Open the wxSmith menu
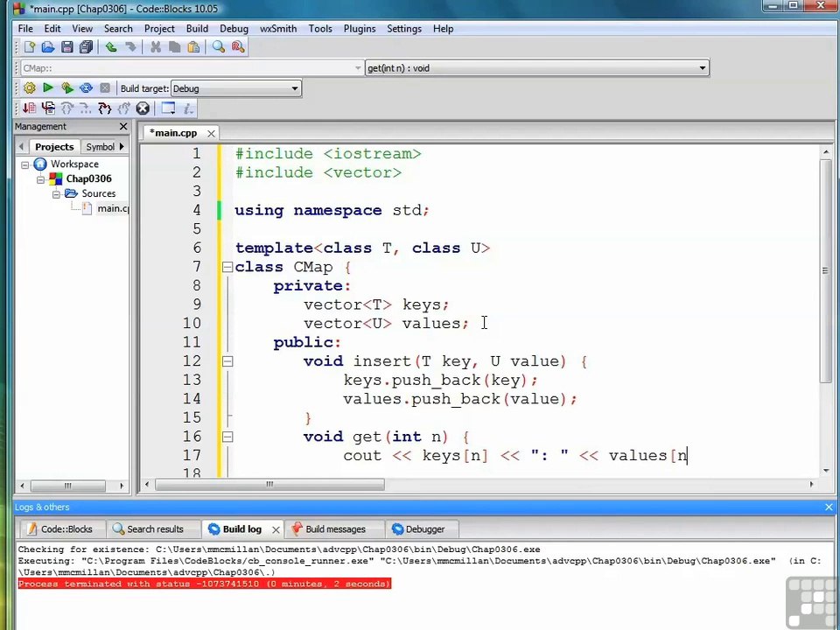 click(278, 28)
